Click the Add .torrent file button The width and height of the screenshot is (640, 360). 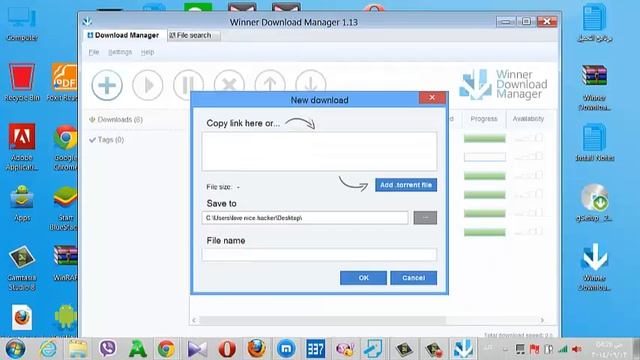click(x=406, y=185)
